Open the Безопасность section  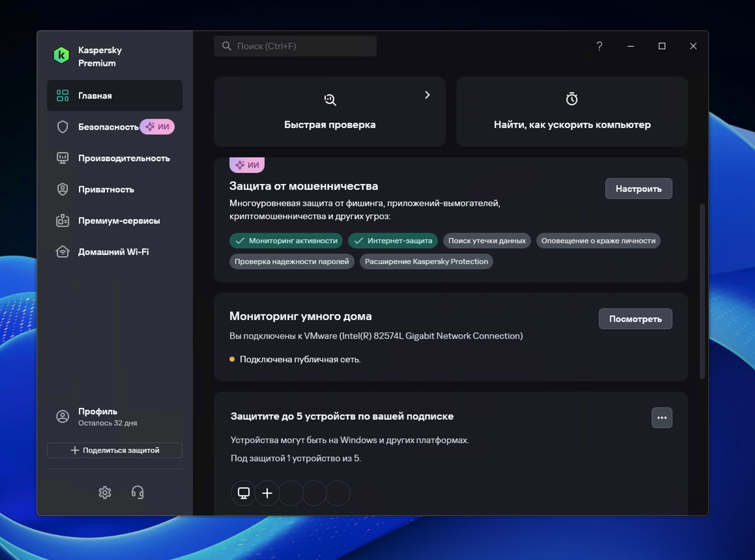[108, 127]
